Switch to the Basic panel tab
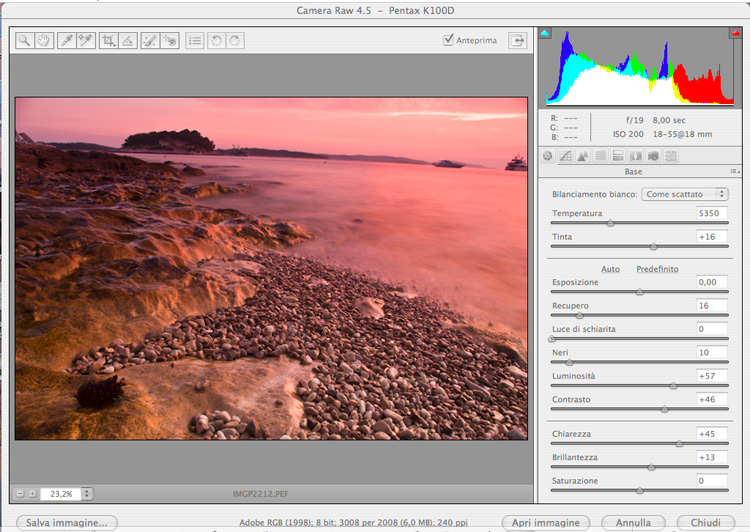The width and height of the screenshot is (750, 532). pos(548,156)
